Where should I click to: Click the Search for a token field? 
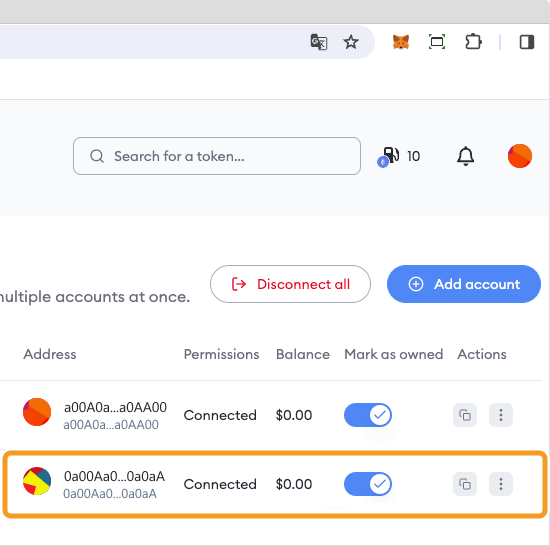point(217,156)
